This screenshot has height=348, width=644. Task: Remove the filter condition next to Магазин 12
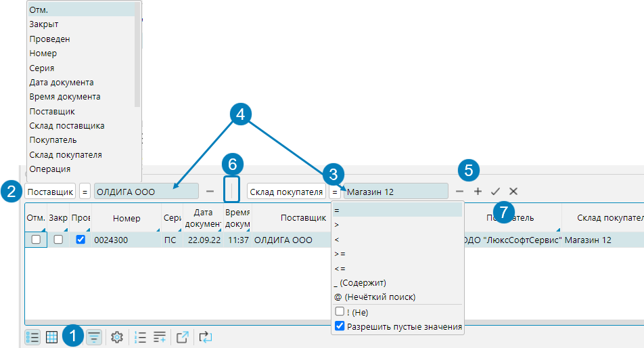coord(459,192)
